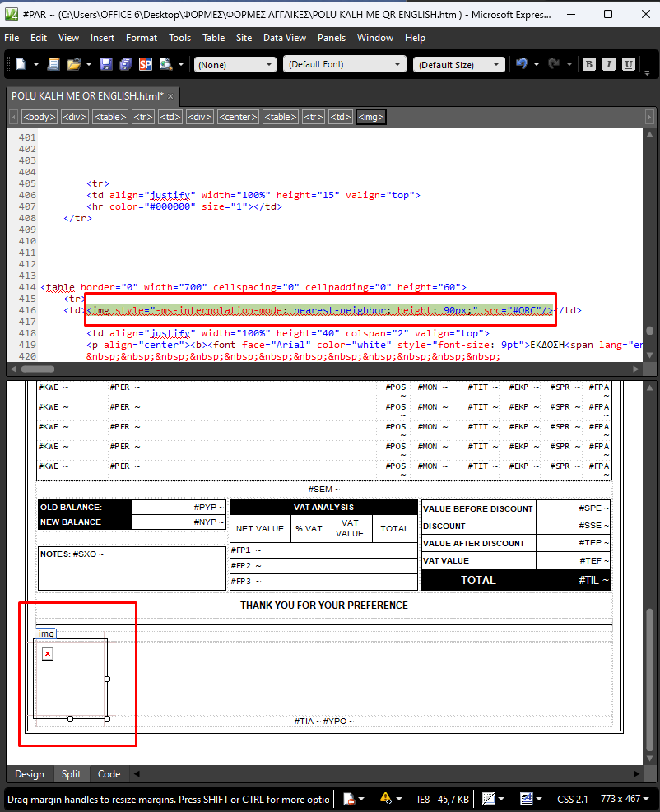The width and height of the screenshot is (660, 812).
Task: Click the img tag label in design view
Action: [45, 633]
